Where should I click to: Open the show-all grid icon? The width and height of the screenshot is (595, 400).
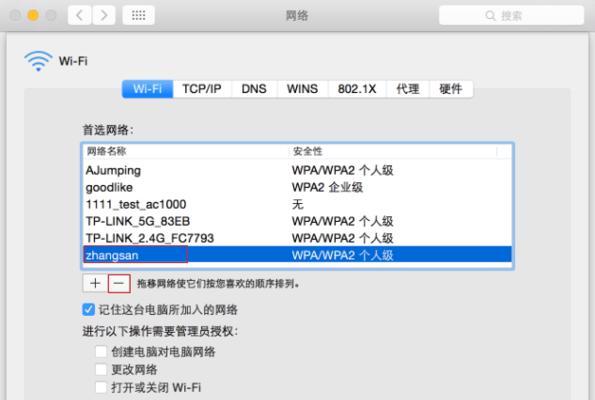[139, 16]
